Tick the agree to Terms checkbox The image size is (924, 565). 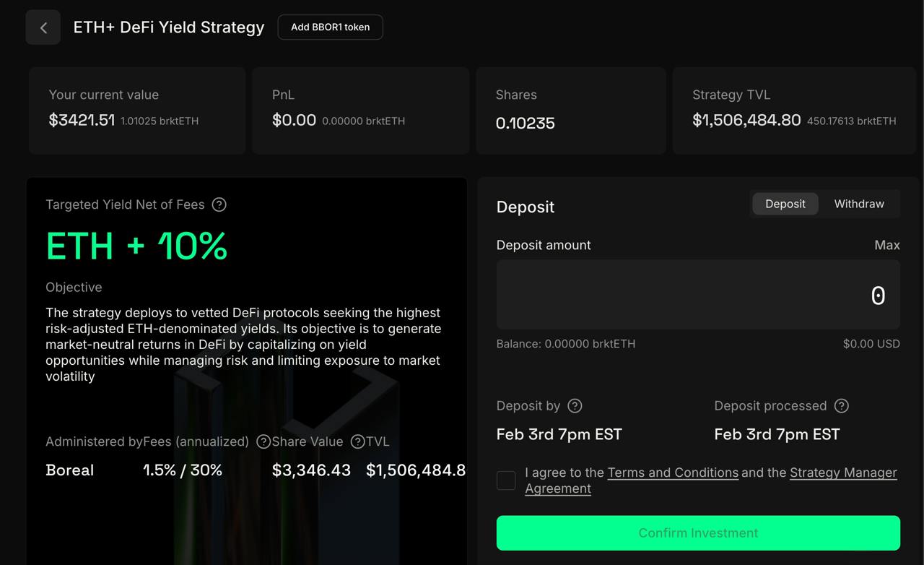[x=506, y=480]
